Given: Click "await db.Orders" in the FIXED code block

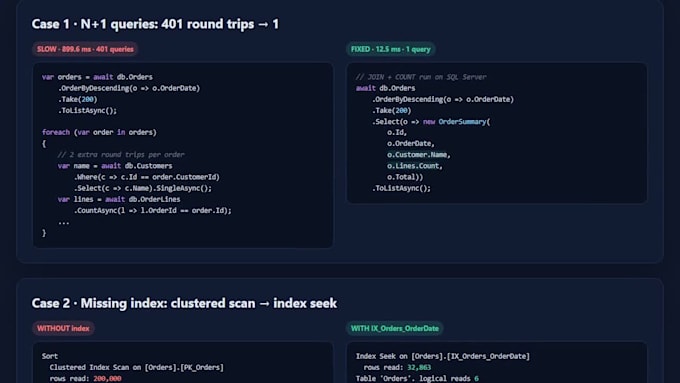Looking at the screenshot, I should click(x=386, y=88).
